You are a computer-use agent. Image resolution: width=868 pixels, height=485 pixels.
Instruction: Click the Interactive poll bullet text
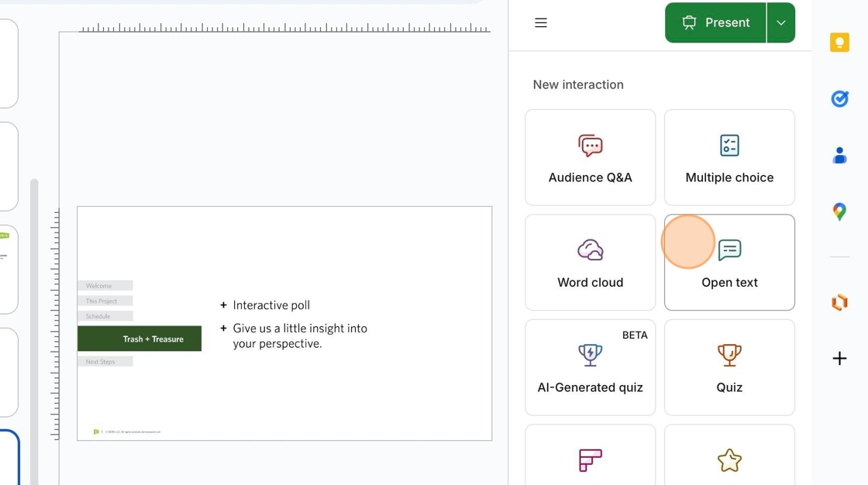(x=271, y=305)
